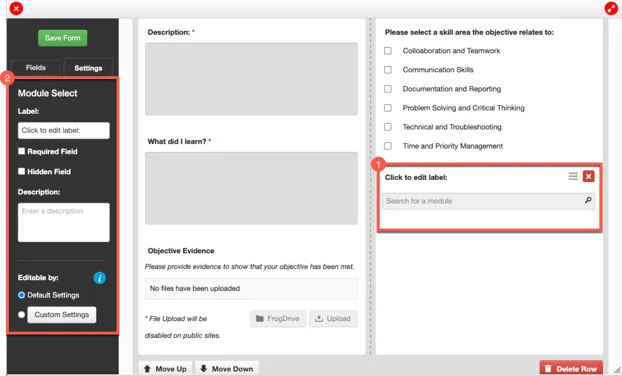
Task: Click the Move Up button
Action: point(165,368)
